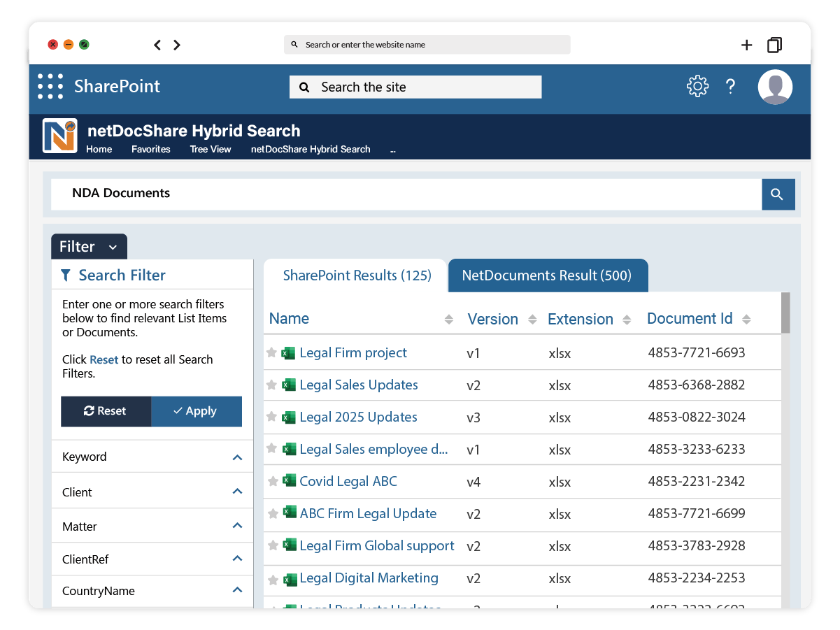
Task: Go back with the browser back arrow
Action: click(157, 45)
